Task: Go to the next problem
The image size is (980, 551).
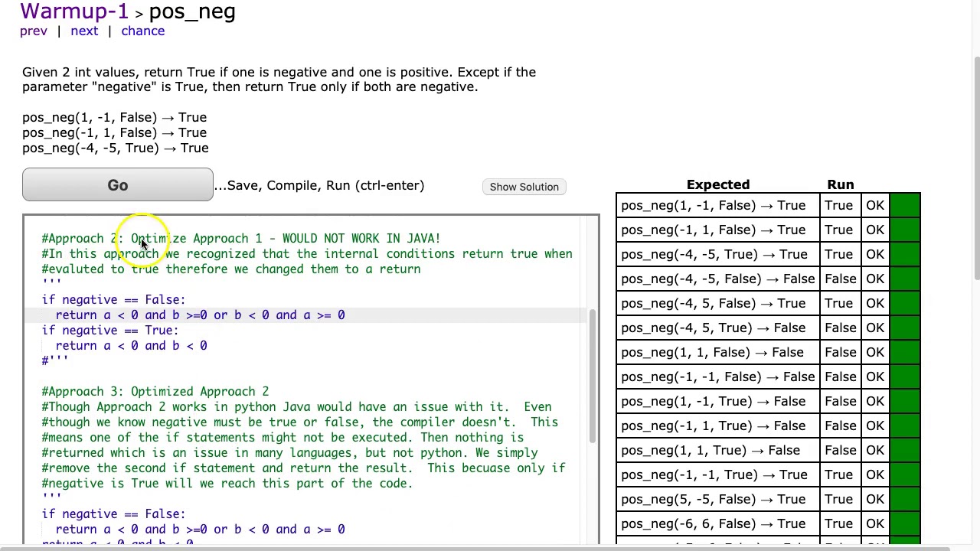Action: (x=84, y=31)
